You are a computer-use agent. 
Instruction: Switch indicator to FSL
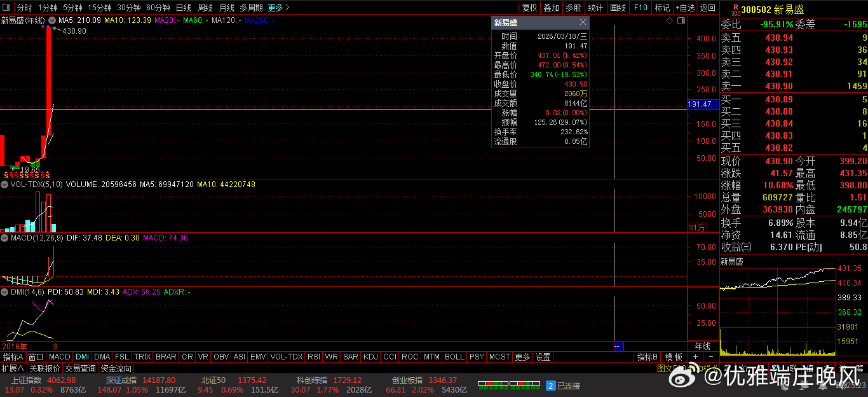pos(122,357)
